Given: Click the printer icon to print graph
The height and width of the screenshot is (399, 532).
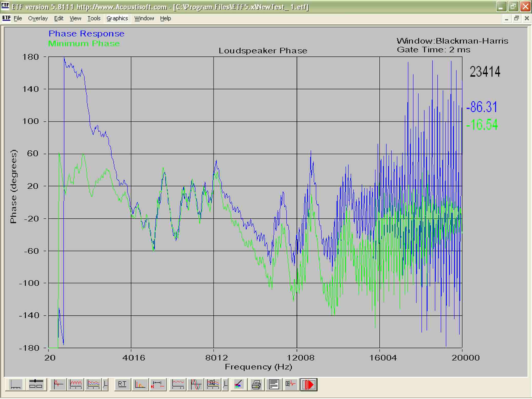Looking at the screenshot, I should pos(256,384).
